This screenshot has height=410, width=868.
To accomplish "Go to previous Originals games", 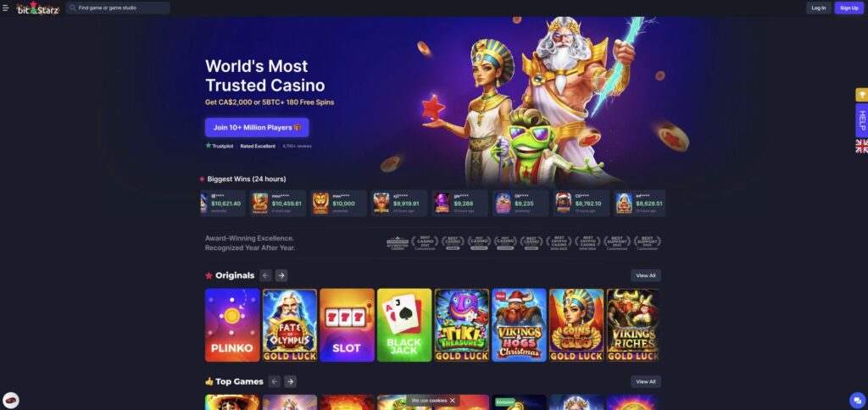I will (x=265, y=275).
